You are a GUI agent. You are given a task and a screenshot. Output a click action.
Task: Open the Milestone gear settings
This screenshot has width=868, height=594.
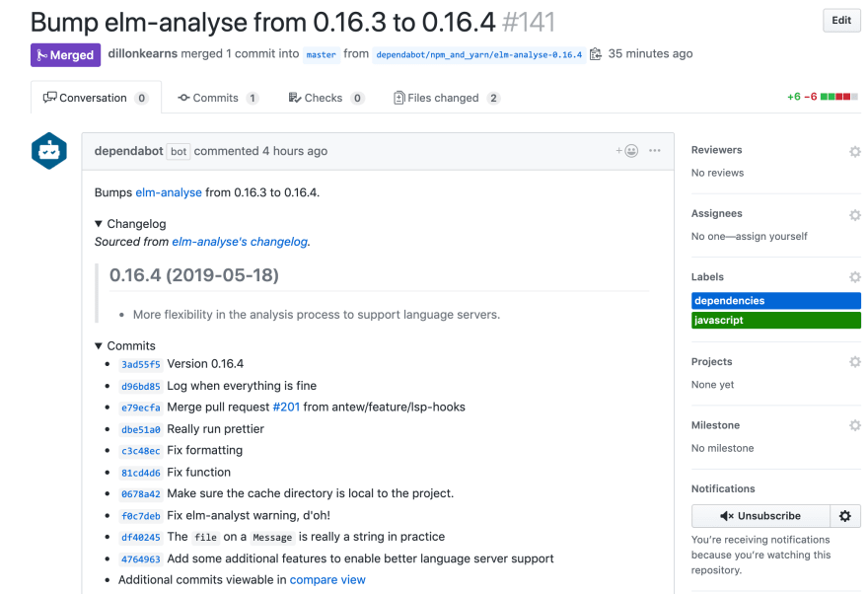(855, 425)
